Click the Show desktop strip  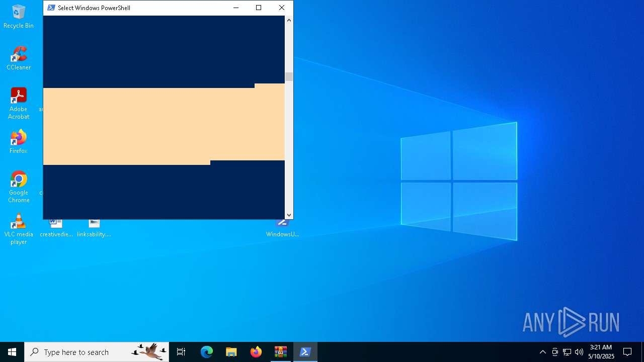642,352
